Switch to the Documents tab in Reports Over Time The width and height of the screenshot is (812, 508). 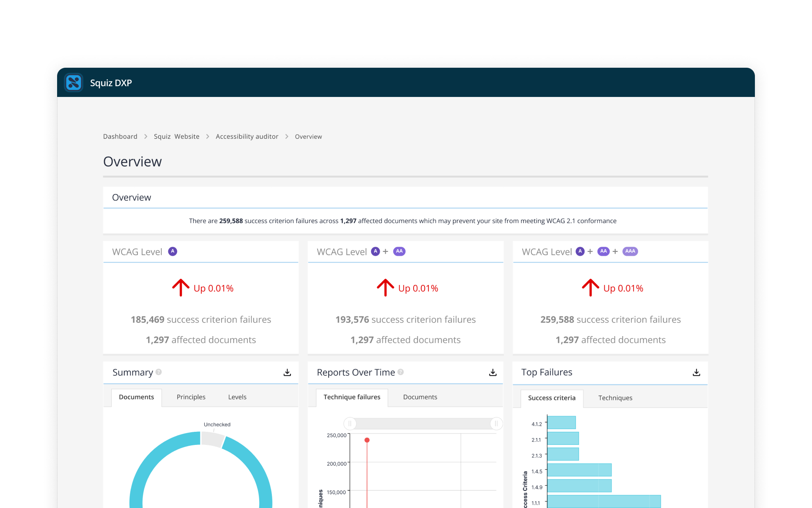coord(420,398)
